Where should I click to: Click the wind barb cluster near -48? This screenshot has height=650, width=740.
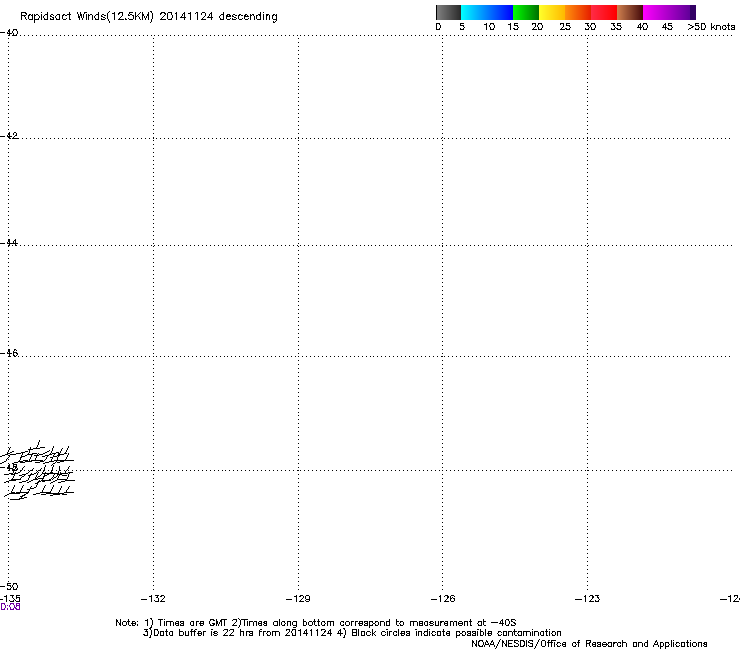pos(38,470)
